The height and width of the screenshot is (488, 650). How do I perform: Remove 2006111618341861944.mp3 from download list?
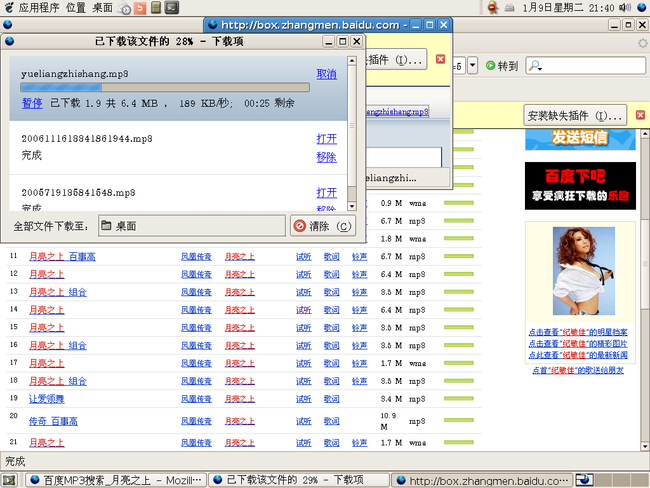pos(326,157)
